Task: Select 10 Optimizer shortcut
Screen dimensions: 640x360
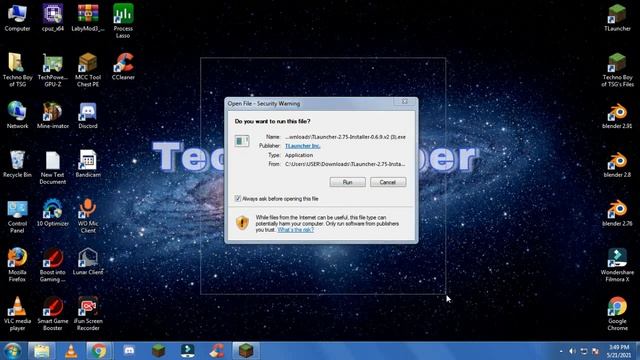Action: (53, 213)
